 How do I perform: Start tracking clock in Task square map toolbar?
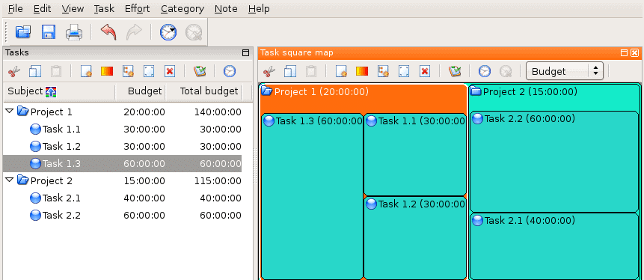[485, 72]
